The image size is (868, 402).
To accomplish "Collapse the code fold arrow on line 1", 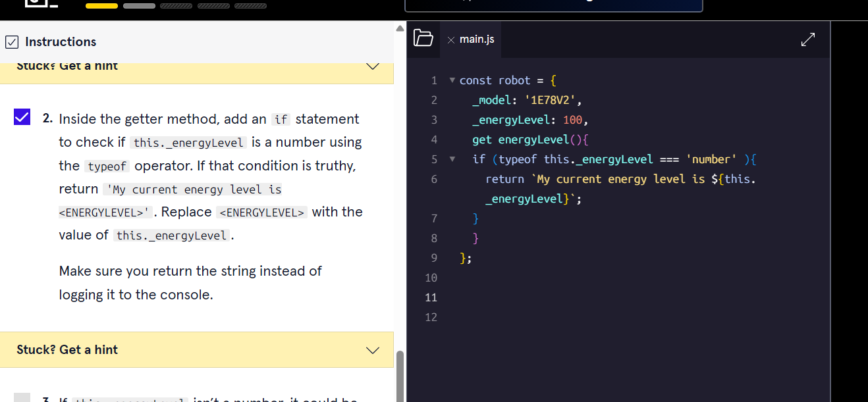I will 452,80.
